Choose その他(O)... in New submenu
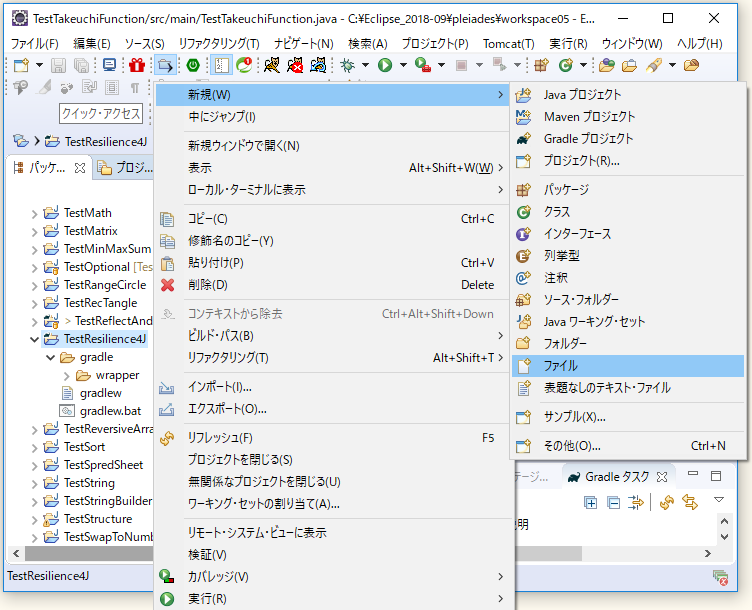 pyautogui.click(x=628, y=446)
